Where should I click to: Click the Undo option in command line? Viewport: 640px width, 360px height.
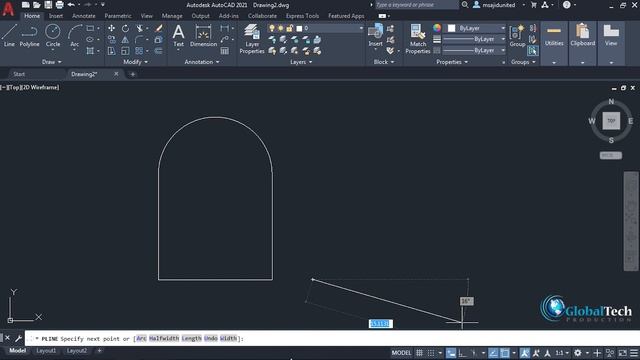click(x=211, y=338)
